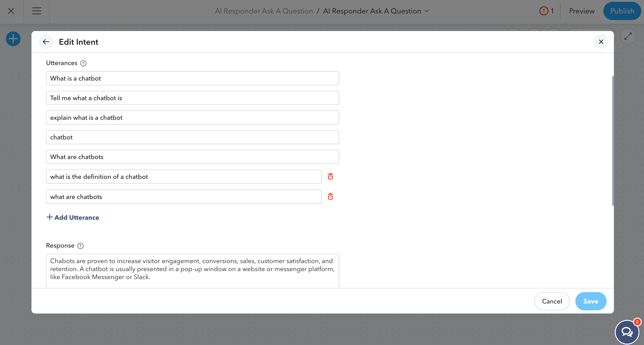Click the hamburger menu icon
This screenshot has width=644, height=345.
(x=37, y=11)
